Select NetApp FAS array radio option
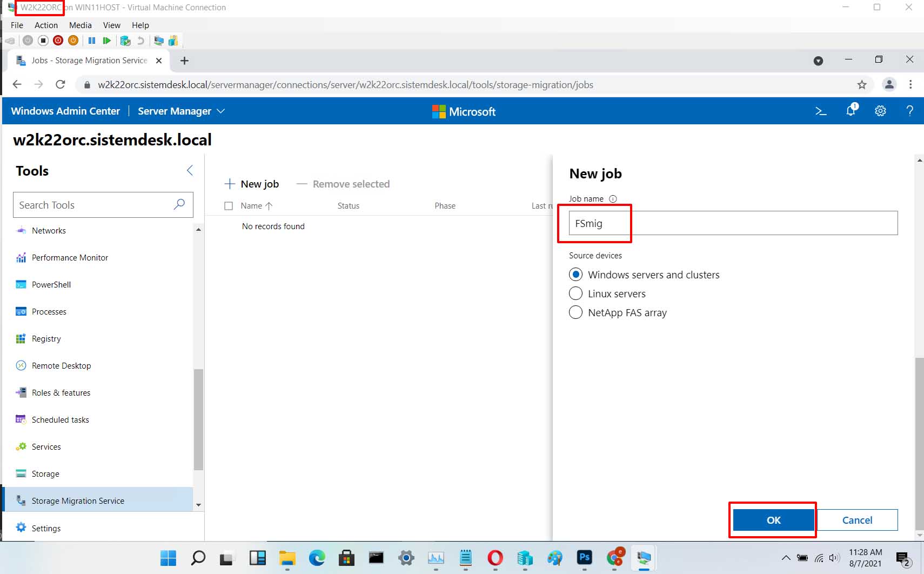The image size is (924, 574). pos(576,312)
